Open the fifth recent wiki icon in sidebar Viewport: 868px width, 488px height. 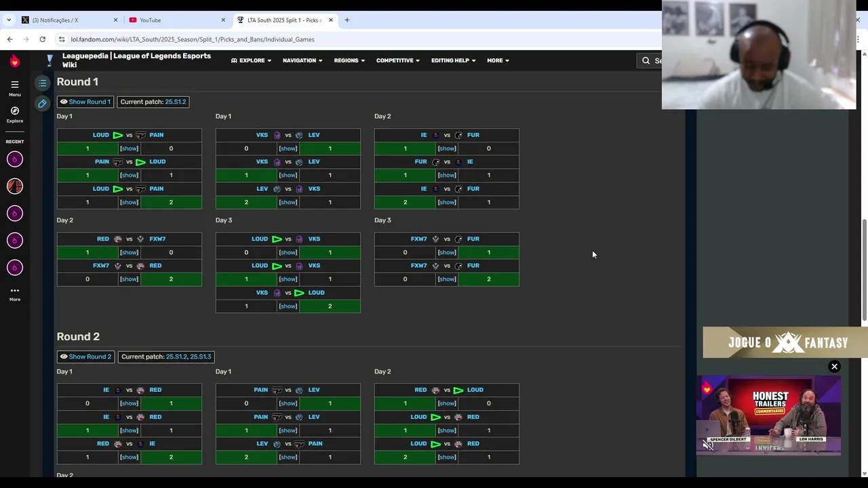14,268
